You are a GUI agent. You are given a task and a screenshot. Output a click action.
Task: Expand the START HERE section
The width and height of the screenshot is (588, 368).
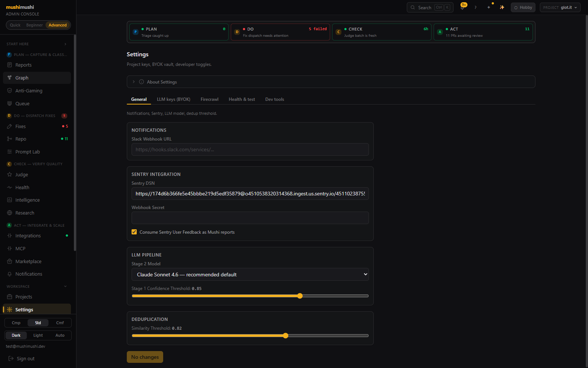(37, 44)
